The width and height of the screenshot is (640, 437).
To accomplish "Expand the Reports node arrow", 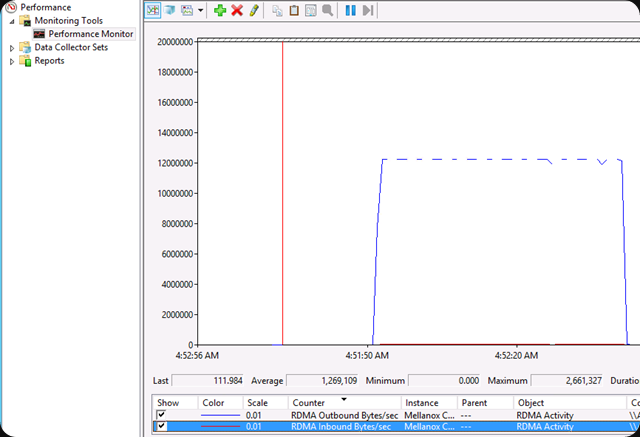I will point(12,62).
